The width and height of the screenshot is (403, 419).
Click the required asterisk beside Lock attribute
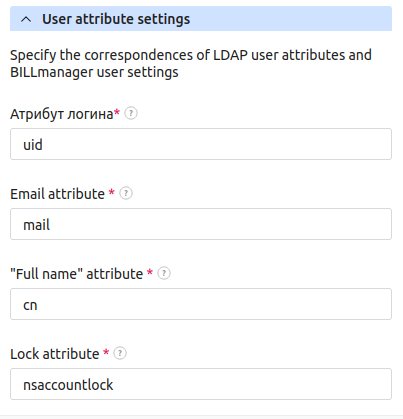click(106, 352)
